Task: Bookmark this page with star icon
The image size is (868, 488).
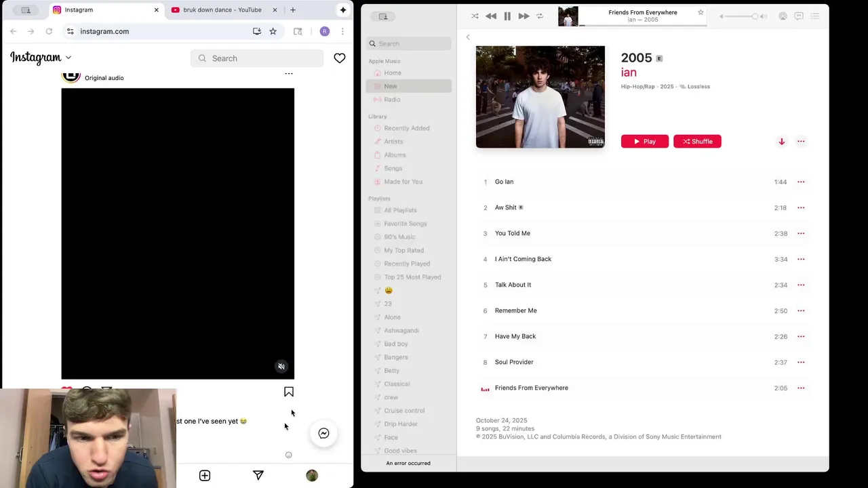Action: tap(273, 31)
